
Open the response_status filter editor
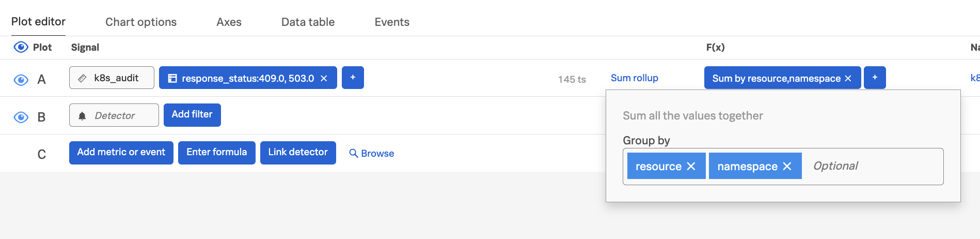pos(247,78)
